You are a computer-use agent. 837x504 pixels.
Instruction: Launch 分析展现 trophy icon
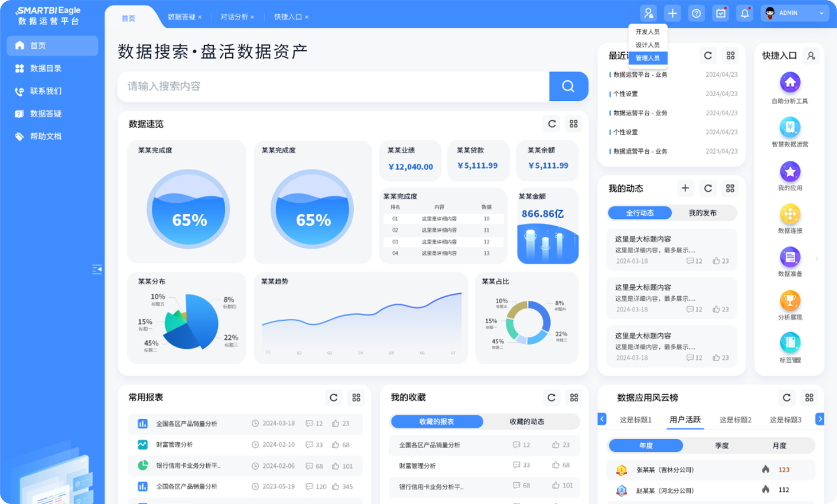(789, 300)
